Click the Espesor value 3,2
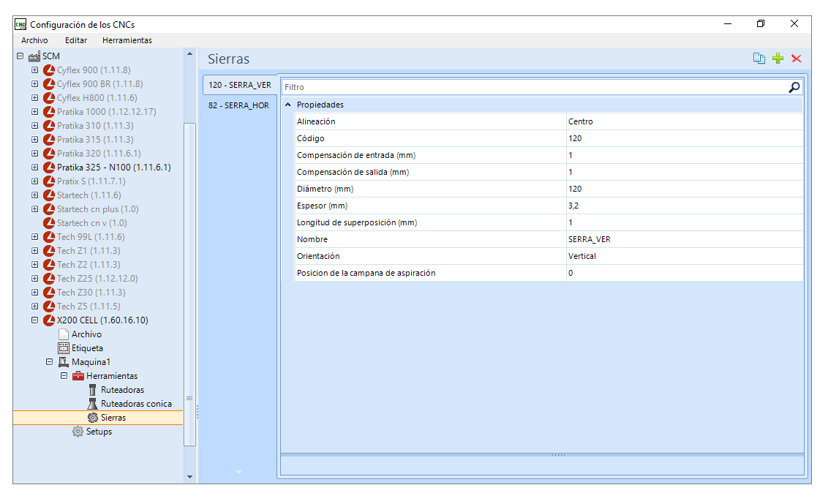839x504 pixels. [x=685, y=206]
